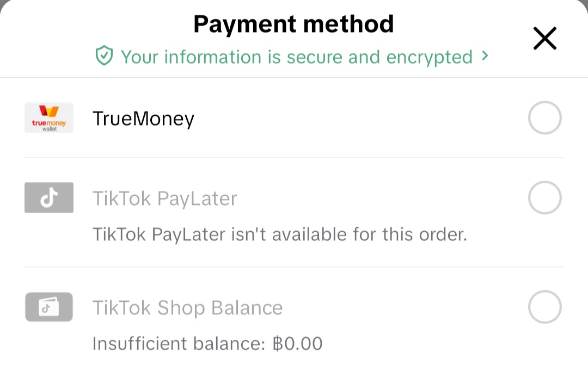
Task: Select the TikTok PayLater radio button
Action: pyautogui.click(x=544, y=198)
